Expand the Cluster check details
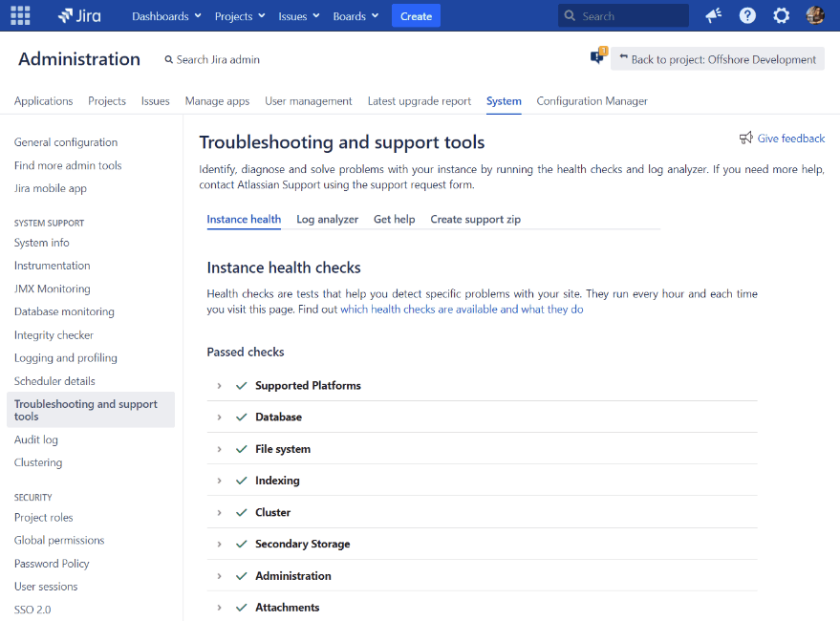The width and height of the screenshot is (840, 621). point(218,512)
